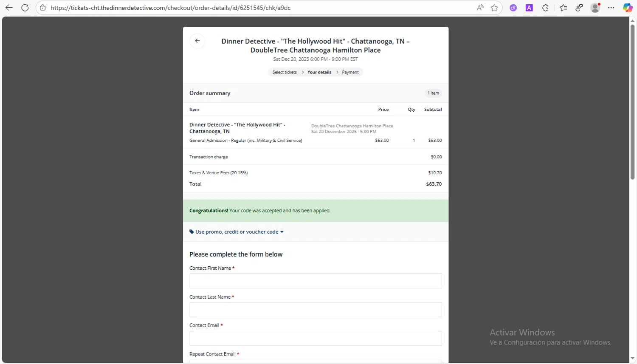Click the Contact Email field

tap(316, 339)
